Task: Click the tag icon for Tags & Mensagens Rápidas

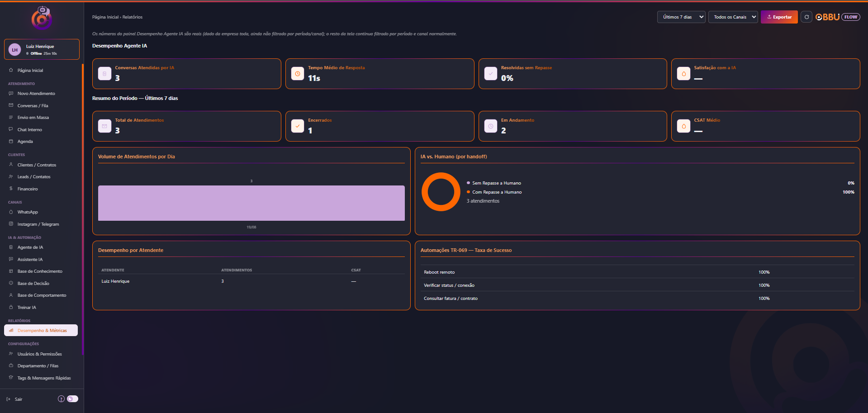Action: [x=11, y=378]
